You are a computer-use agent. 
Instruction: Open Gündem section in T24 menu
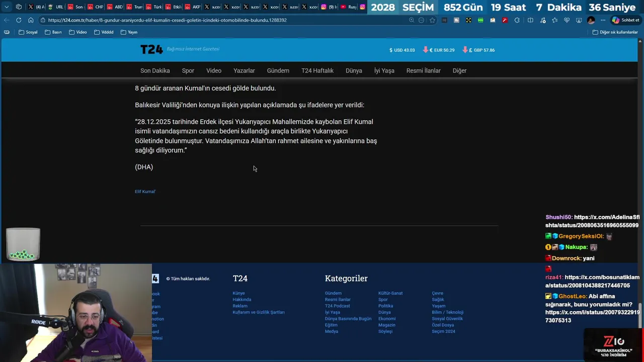[x=278, y=71]
